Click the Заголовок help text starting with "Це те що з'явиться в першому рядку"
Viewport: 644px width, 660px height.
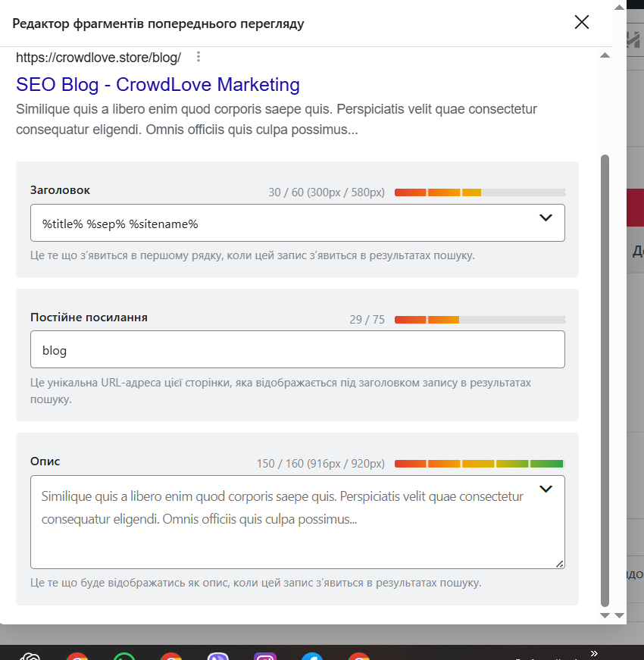pos(252,255)
